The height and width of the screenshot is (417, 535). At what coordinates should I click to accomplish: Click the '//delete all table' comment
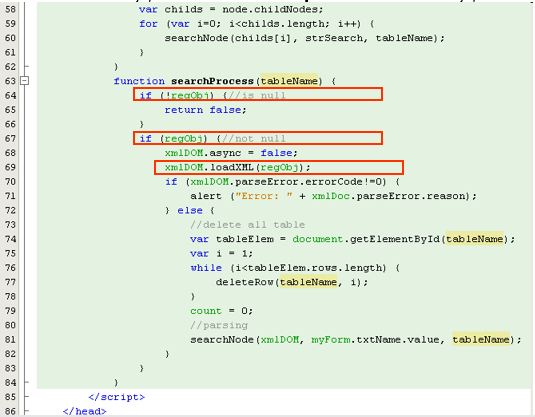pyautogui.click(x=248, y=225)
